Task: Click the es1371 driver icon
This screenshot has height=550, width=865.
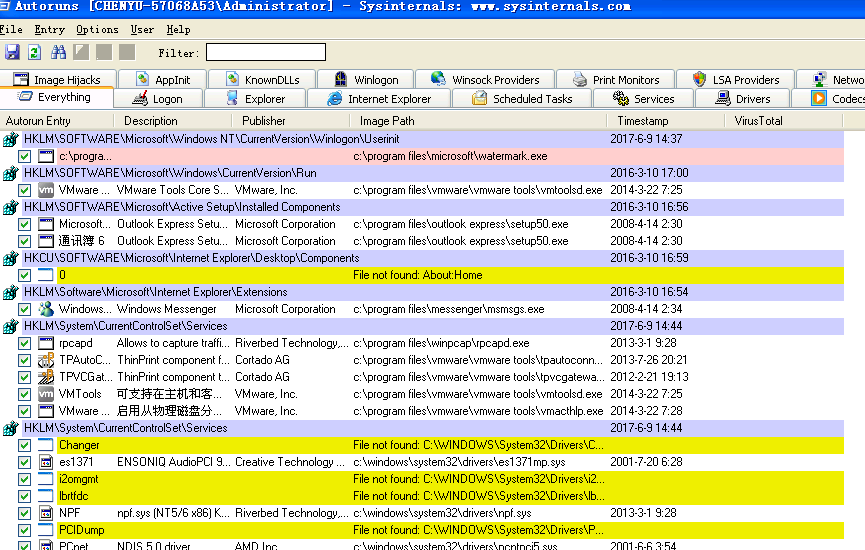Action: pos(46,462)
